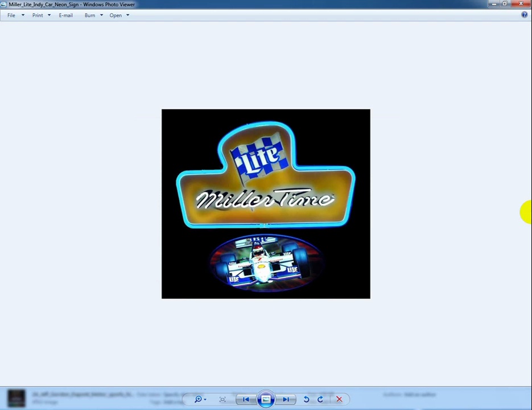
Task: Click the E-mail menu item
Action: click(66, 15)
